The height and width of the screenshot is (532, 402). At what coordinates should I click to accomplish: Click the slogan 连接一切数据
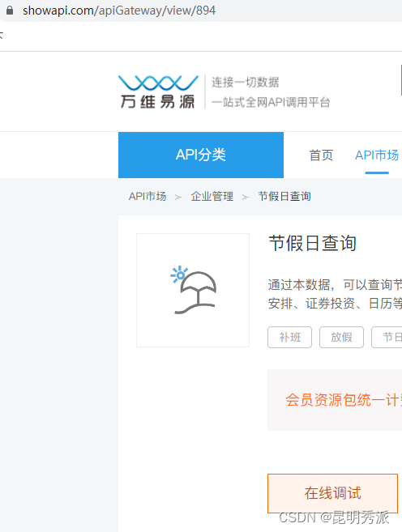click(245, 82)
